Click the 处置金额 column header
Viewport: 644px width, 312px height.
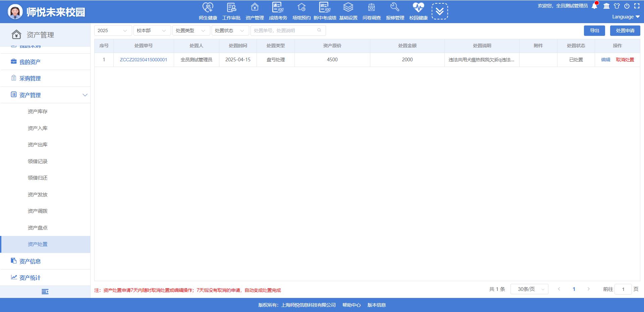pos(407,46)
